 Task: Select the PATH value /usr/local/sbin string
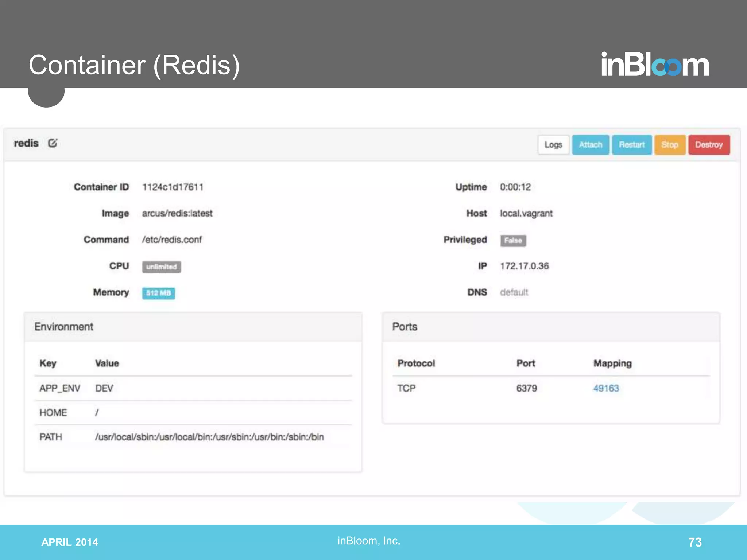tap(209, 437)
